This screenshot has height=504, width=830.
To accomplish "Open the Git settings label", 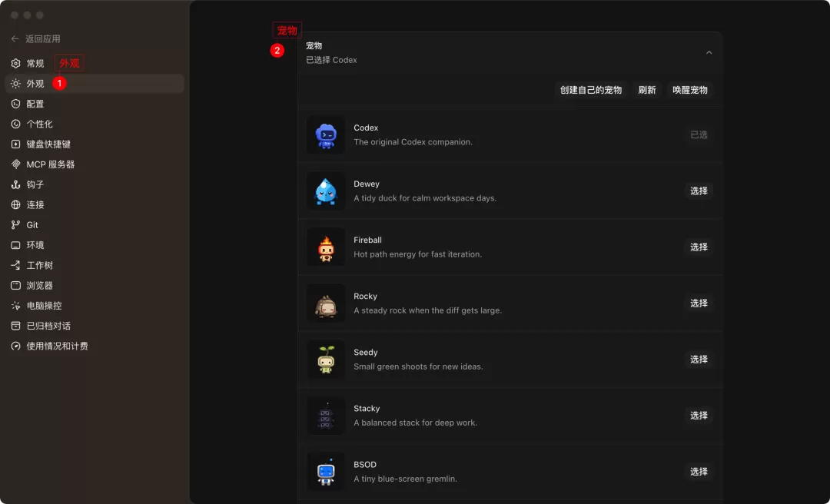I will (32, 225).
